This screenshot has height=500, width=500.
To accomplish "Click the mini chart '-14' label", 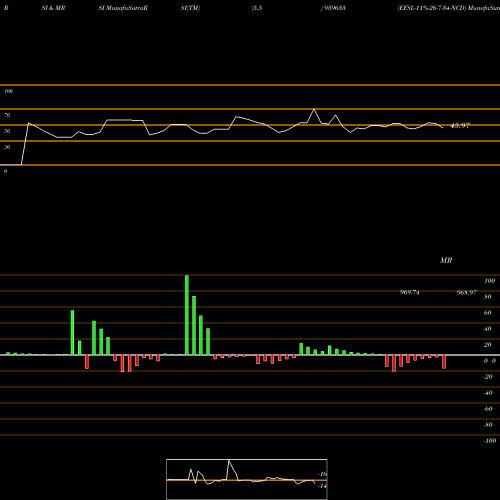I will coord(322,486).
